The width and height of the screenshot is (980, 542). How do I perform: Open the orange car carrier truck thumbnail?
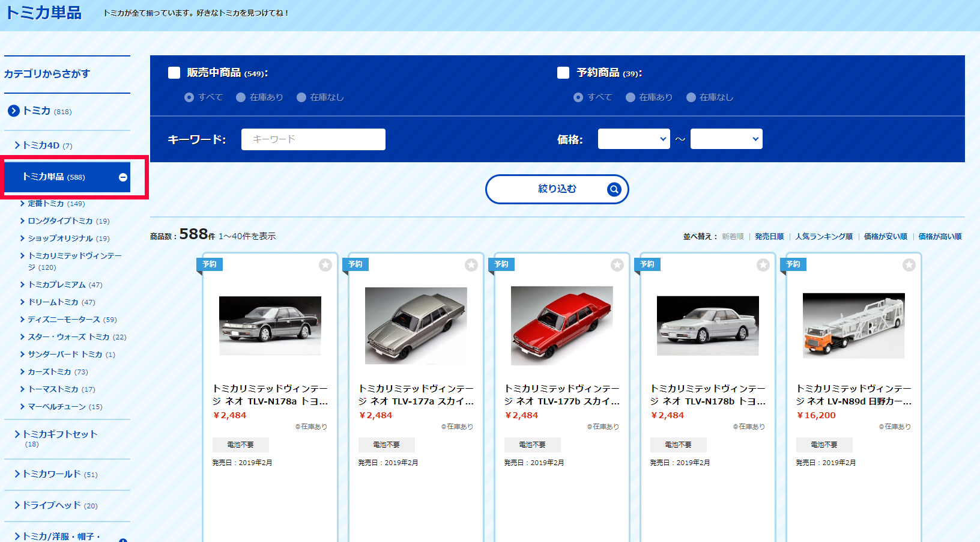(853, 326)
